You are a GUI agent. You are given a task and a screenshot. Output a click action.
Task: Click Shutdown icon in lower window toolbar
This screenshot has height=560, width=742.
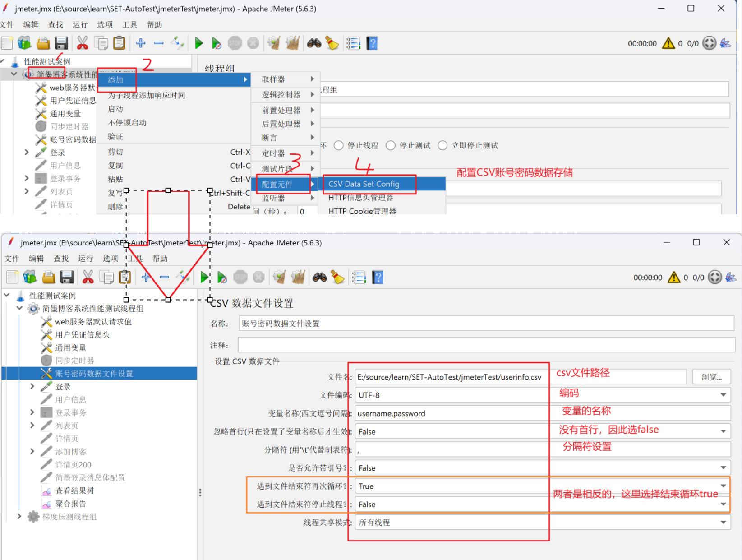pos(258,277)
